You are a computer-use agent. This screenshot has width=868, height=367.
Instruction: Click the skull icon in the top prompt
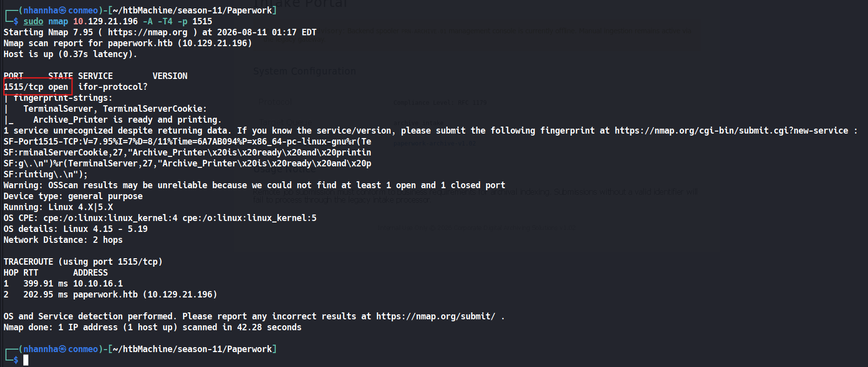(63, 10)
